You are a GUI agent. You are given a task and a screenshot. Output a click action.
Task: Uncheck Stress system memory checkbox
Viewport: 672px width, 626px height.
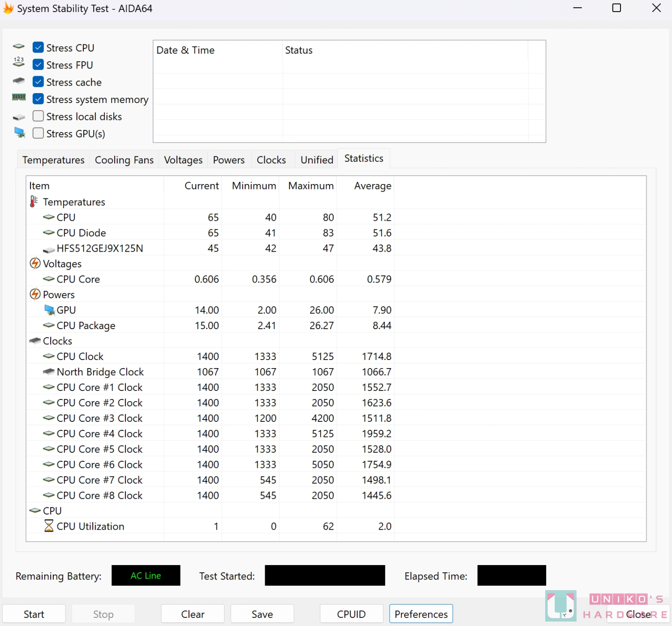39,99
